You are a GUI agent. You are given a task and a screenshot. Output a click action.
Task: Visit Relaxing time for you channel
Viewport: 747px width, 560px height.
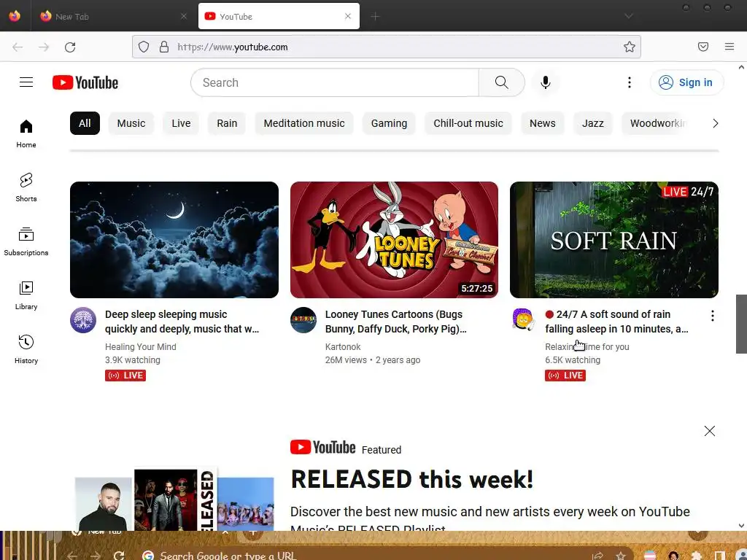587,346
